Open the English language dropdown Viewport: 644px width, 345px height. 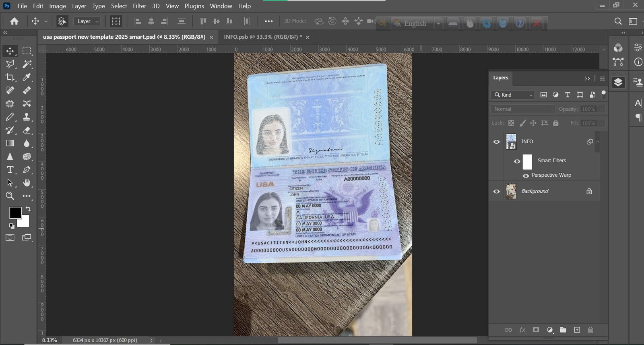click(438, 24)
